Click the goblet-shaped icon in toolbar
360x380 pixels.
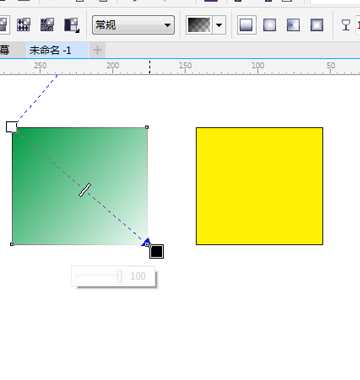tap(346, 25)
